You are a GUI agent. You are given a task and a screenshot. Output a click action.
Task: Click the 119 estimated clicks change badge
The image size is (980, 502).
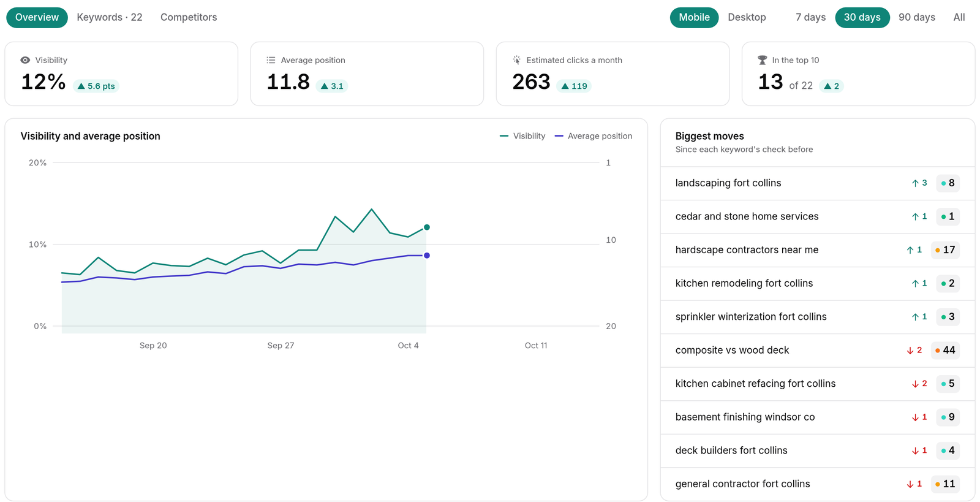pos(575,86)
